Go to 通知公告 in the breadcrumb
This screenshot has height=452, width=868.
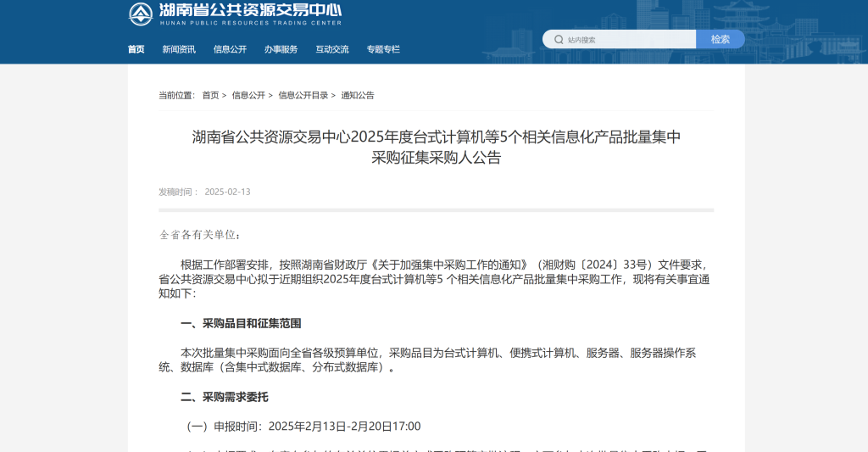[x=358, y=95]
